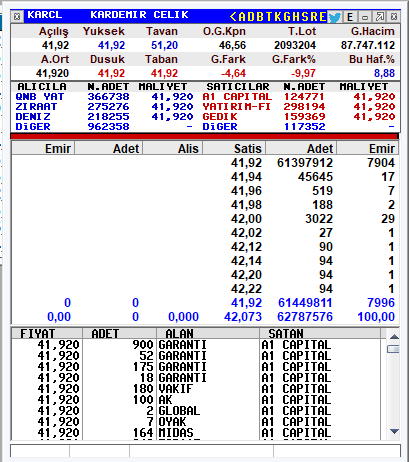
Task: Minimize the KARCL window with the dash button
Action: coord(365,17)
